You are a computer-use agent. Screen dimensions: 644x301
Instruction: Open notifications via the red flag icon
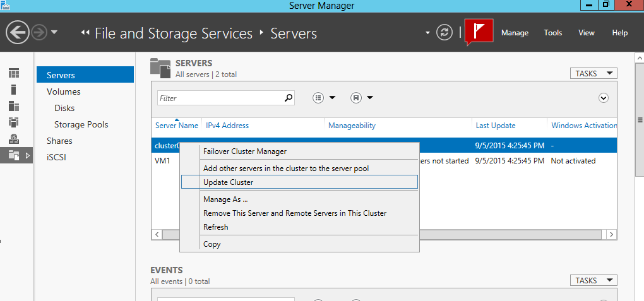point(479,32)
